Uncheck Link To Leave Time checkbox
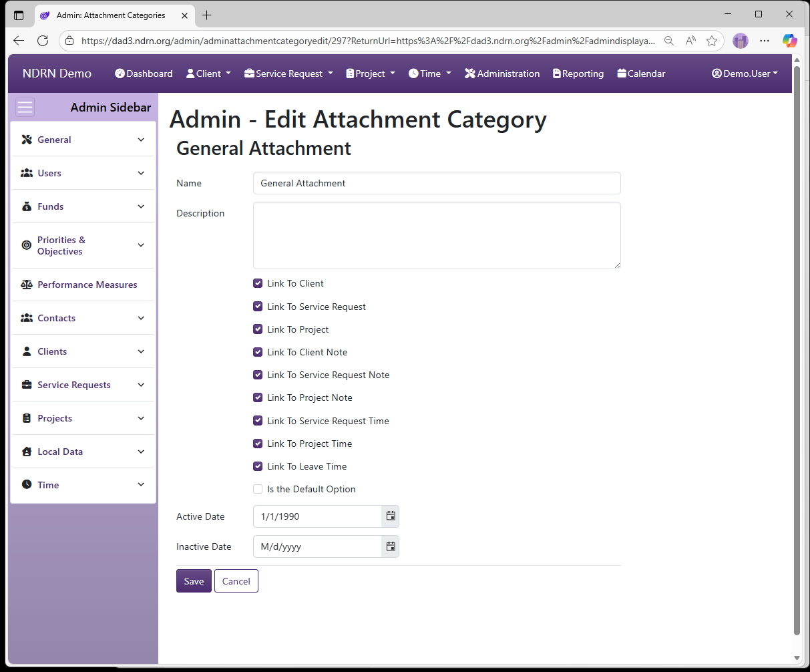This screenshot has width=810, height=672. point(258,466)
